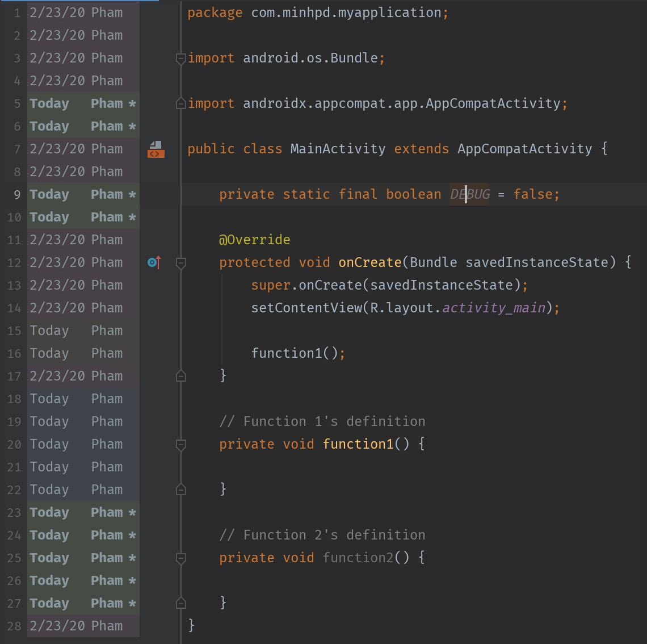Select line number 28 in the gutter
This screenshot has width=647, height=644.
14,625
